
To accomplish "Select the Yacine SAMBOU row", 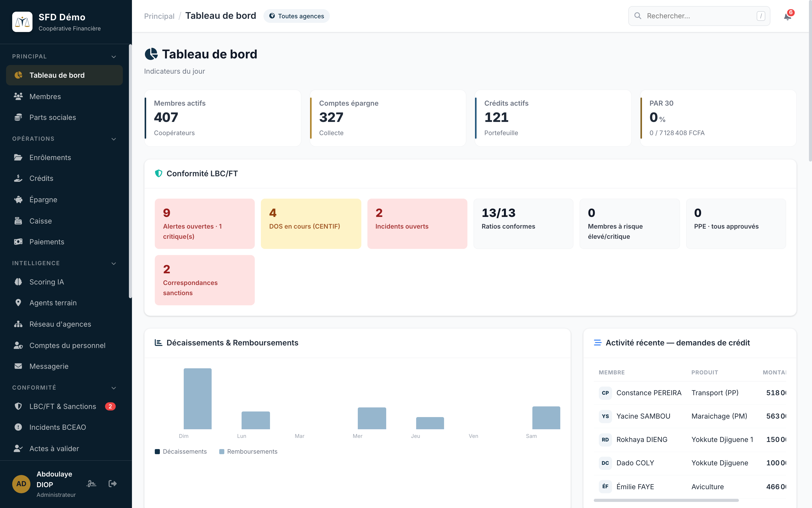I will [x=689, y=416].
